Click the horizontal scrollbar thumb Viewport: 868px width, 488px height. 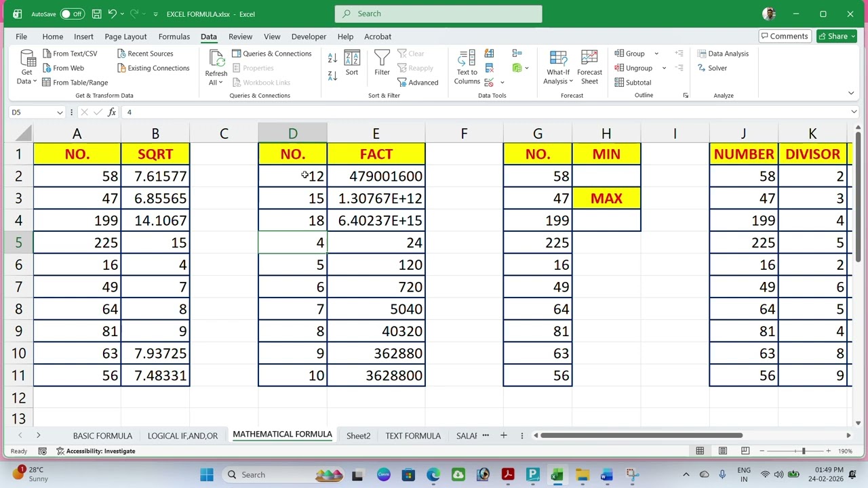coord(641,435)
